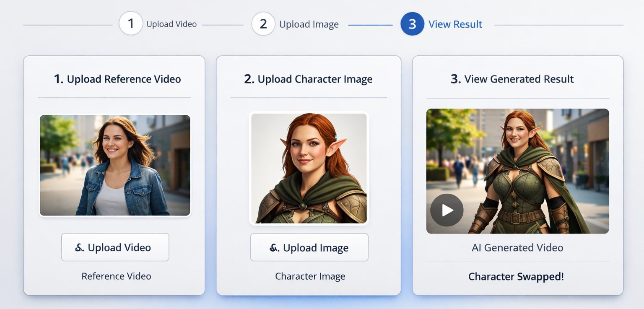The height and width of the screenshot is (309, 644).
Task: Open the reference video thumbnail of woman
Action: point(115,165)
